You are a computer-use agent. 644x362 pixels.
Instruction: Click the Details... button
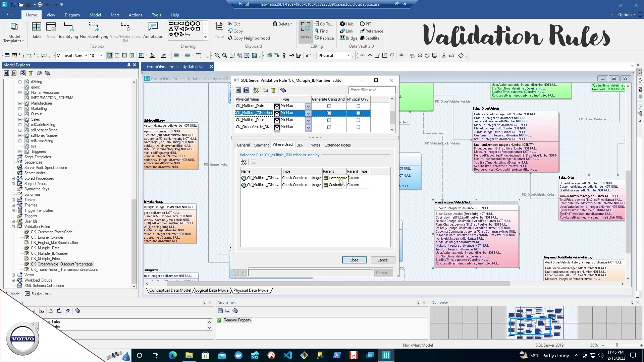(383, 273)
